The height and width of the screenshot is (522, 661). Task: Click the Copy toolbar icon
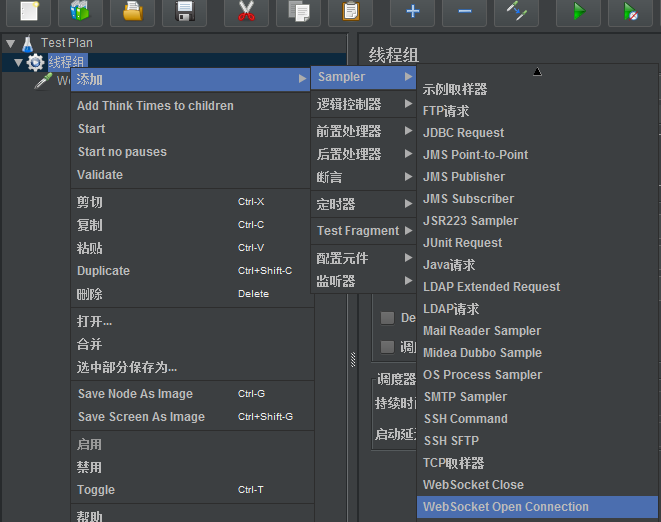click(298, 11)
